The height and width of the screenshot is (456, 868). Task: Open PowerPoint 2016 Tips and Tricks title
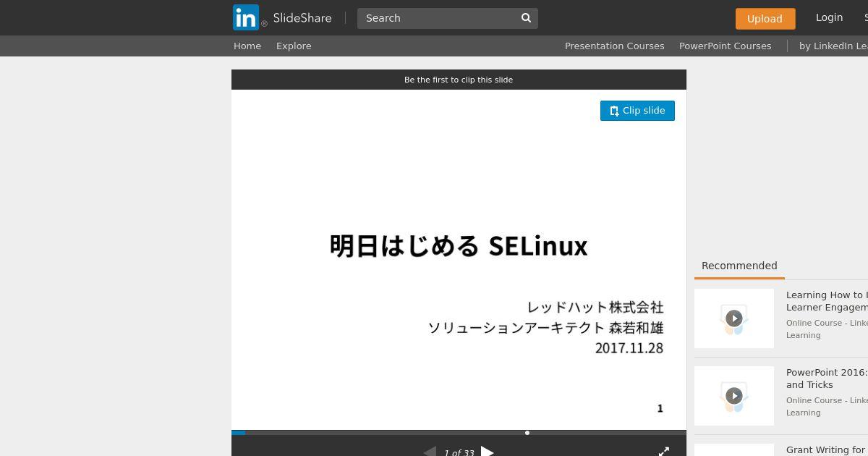[827, 379]
